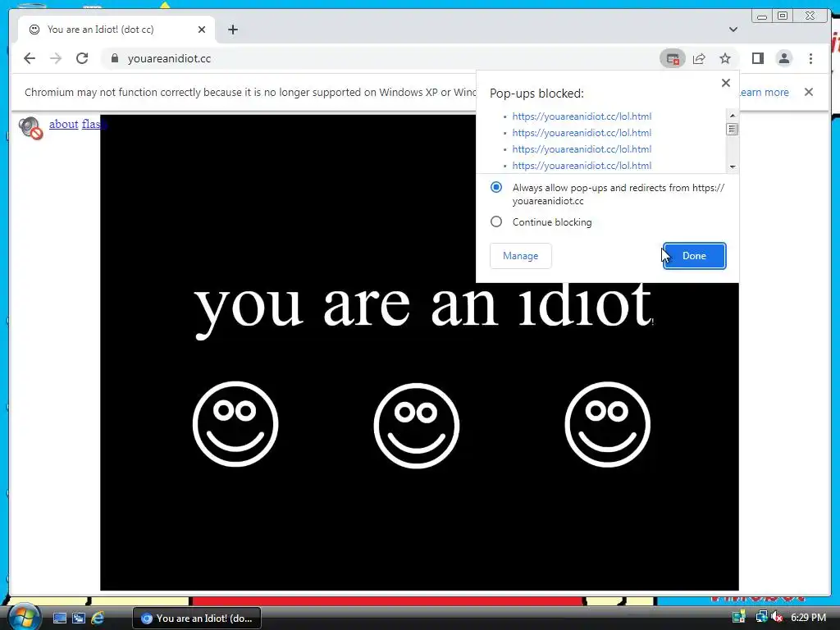Click the muted volume tray icon

776,617
